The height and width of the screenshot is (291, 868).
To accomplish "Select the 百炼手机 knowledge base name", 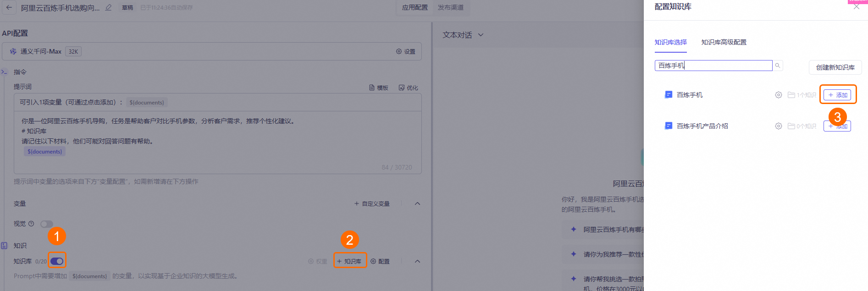I will (x=690, y=95).
